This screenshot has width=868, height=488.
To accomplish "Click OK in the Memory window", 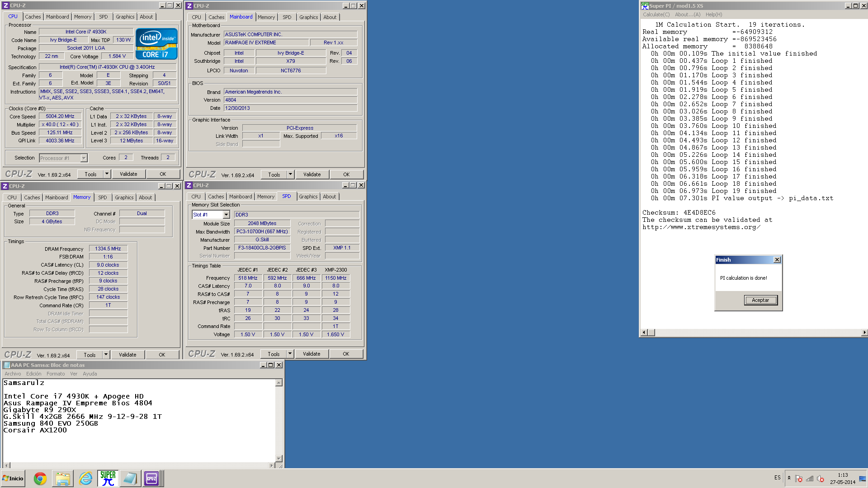I will click(x=162, y=355).
